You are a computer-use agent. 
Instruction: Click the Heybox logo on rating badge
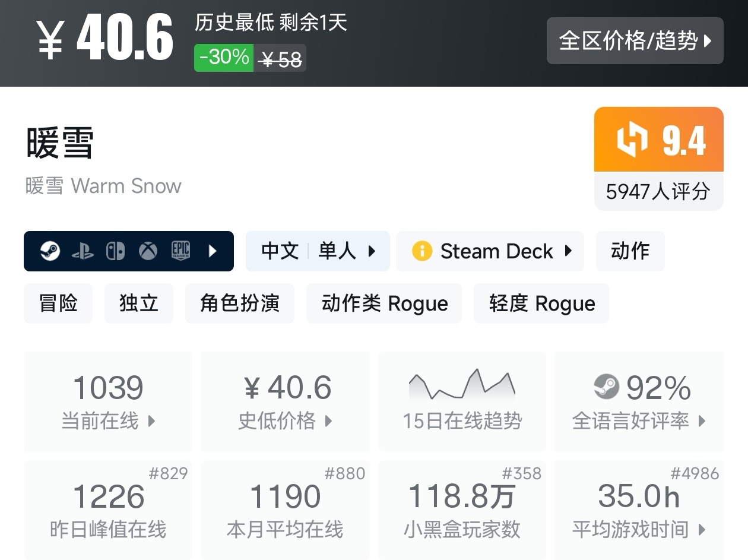pyautogui.click(x=632, y=141)
